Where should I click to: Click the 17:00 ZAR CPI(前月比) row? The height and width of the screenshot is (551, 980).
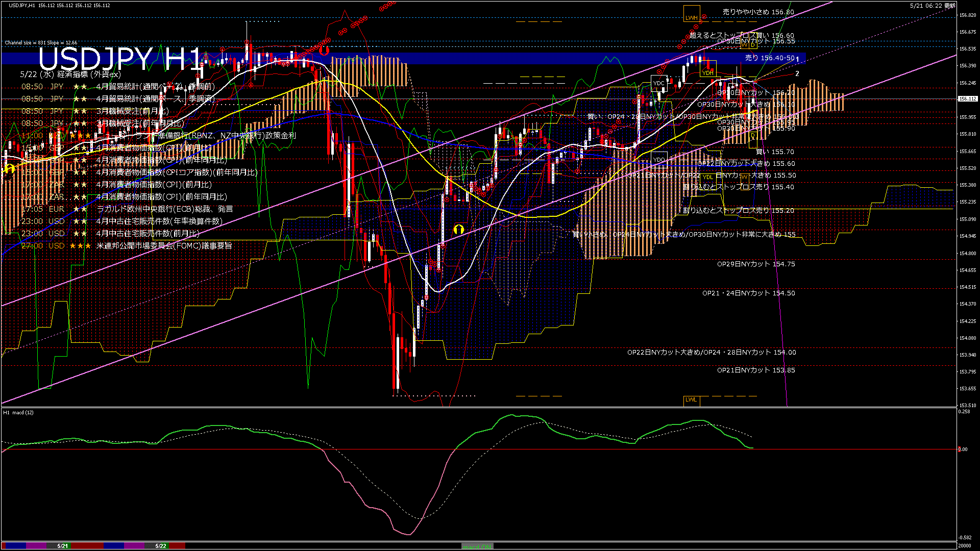116,185
